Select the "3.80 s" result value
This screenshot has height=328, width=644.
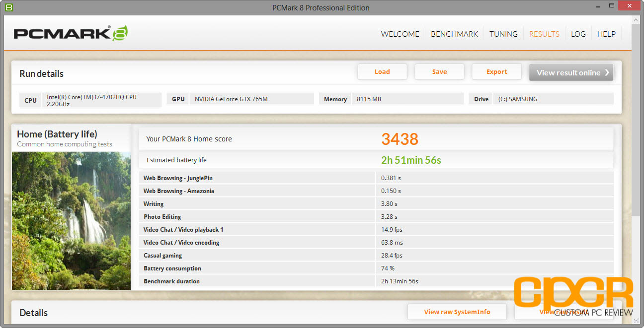389,204
